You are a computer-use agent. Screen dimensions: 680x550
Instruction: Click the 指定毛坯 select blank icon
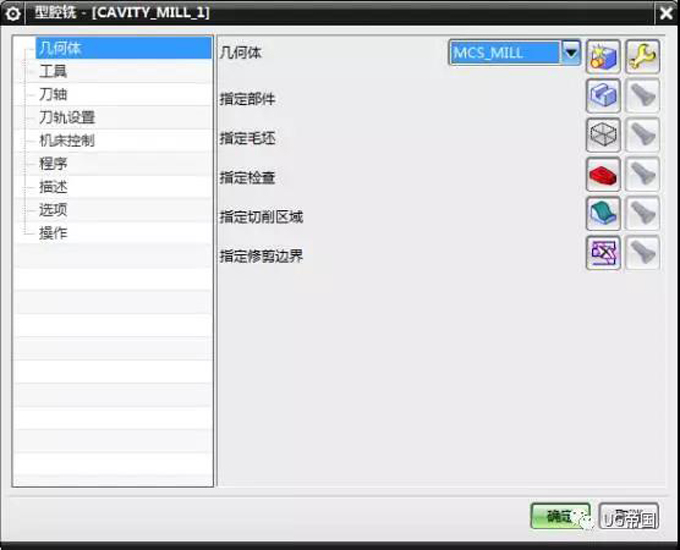(603, 134)
